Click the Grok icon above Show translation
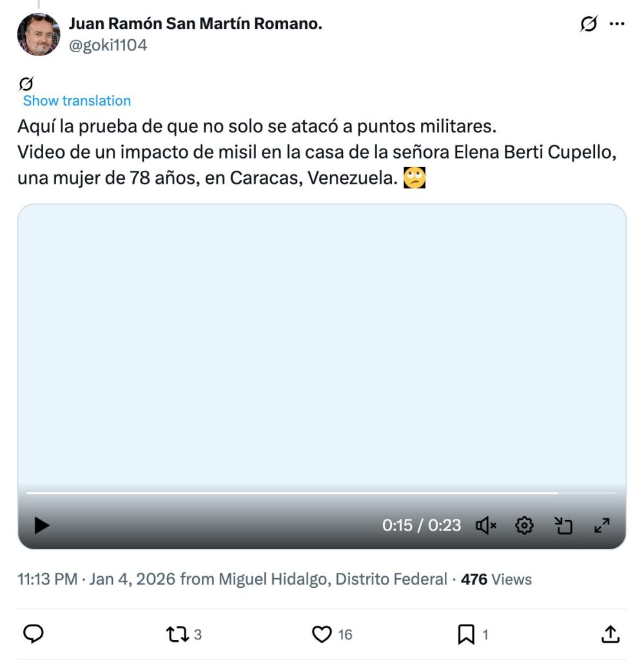 click(26, 83)
